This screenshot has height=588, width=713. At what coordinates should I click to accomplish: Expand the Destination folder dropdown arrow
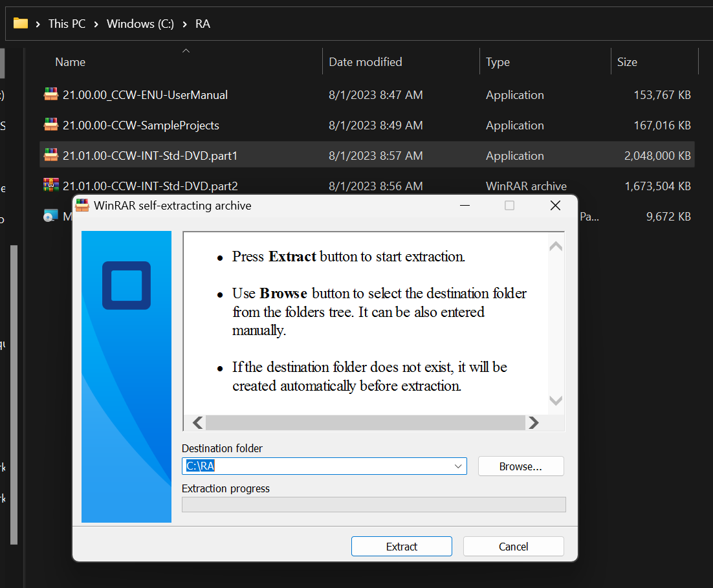click(458, 466)
